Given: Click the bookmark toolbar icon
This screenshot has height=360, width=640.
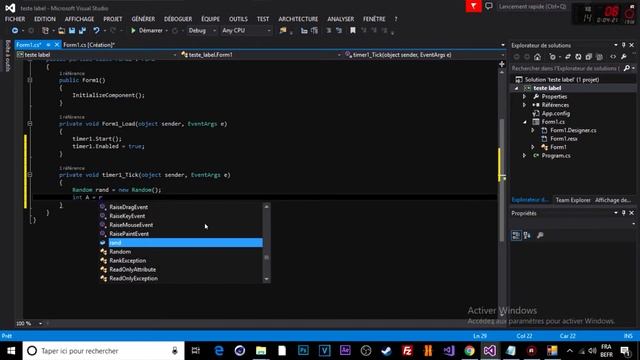Looking at the screenshot, I should pos(353,31).
